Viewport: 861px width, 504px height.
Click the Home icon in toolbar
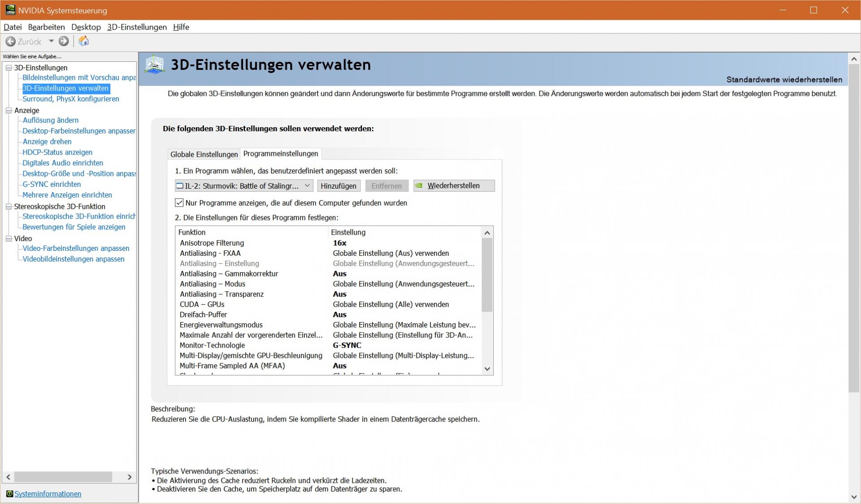(x=84, y=41)
